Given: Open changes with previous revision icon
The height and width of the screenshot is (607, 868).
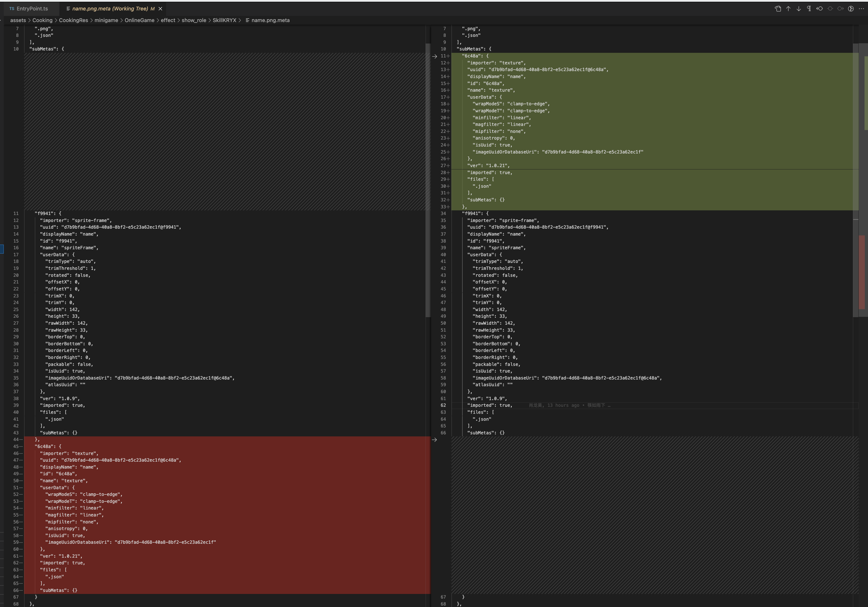Looking at the screenshot, I should point(819,9).
